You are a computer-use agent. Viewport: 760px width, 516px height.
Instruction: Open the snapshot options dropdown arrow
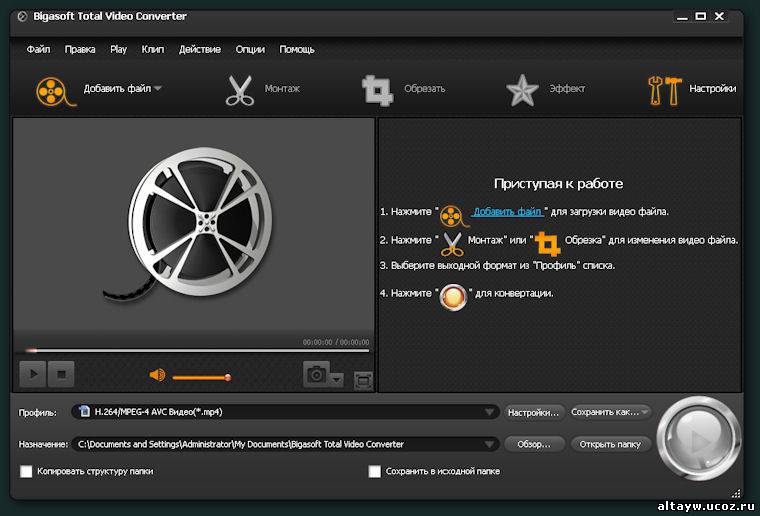pyautogui.click(x=337, y=379)
